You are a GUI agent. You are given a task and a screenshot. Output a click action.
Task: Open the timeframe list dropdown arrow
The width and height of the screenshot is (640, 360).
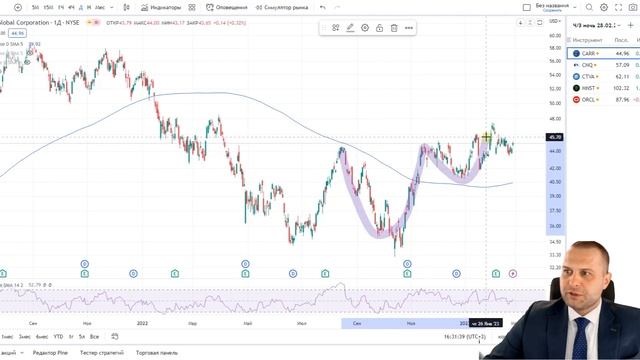coord(112,7)
